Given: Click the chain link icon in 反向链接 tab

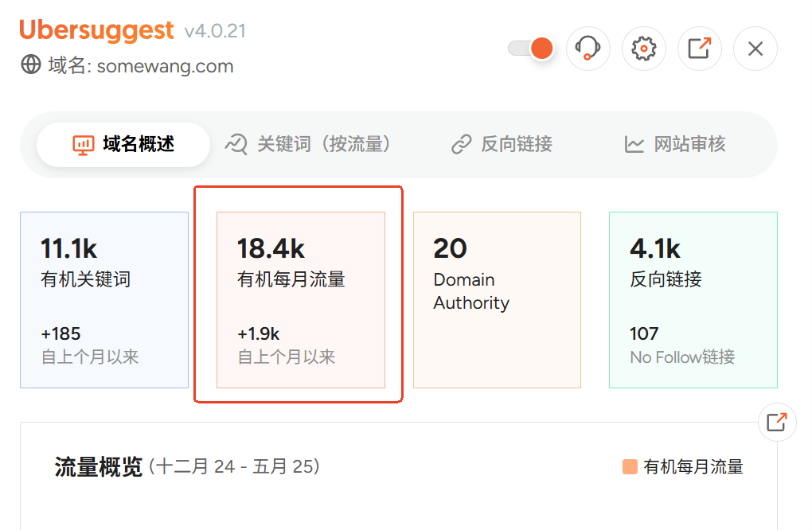Looking at the screenshot, I should point(462,144).
